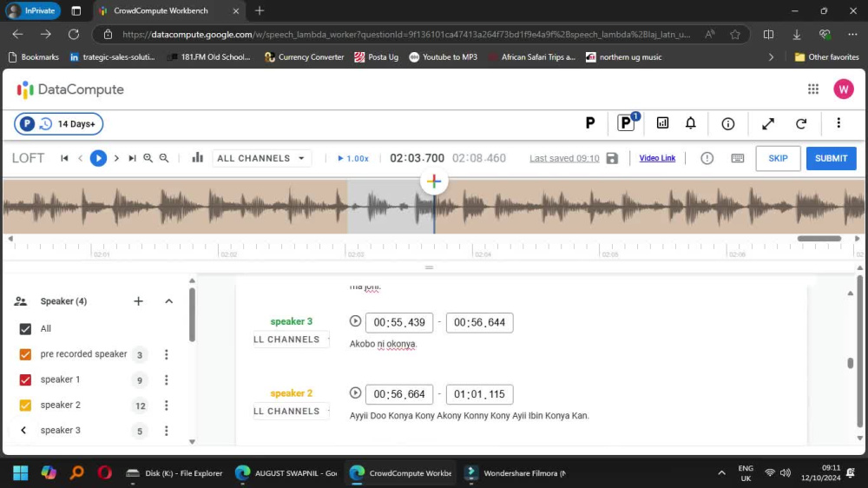The image size is (868, 488).
Task: Click the bold P icon in the toolbar
Action: tap(590, 123)
